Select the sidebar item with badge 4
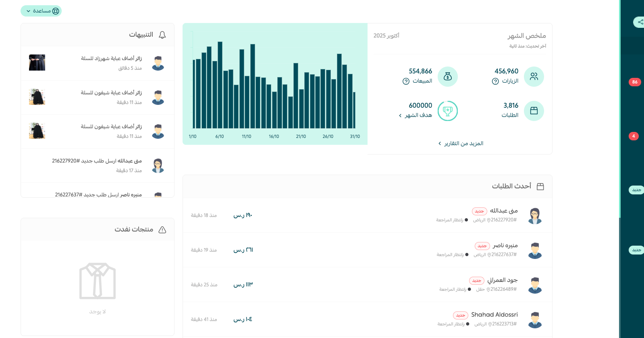This screenshot has height=338, width=644. pos(633,136)
